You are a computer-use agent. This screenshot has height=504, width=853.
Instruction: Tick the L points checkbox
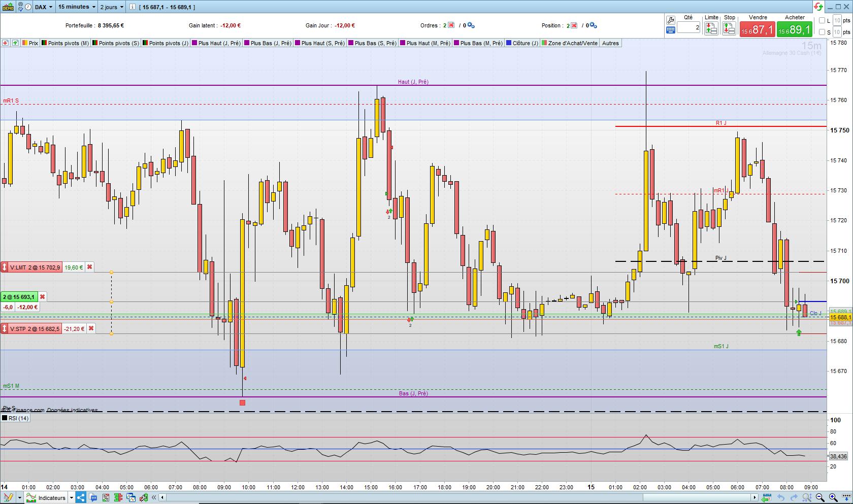(x=822, y=21)
